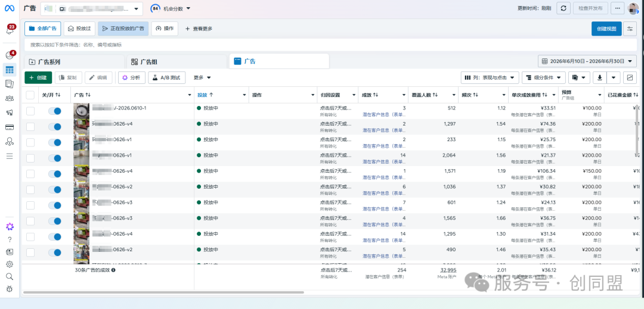Turn off the ad V-2026.0610-1 toggle
Image resolution: width=644 pixels, height=309 pixels.
pyautogui.click(x=55, y=111)
